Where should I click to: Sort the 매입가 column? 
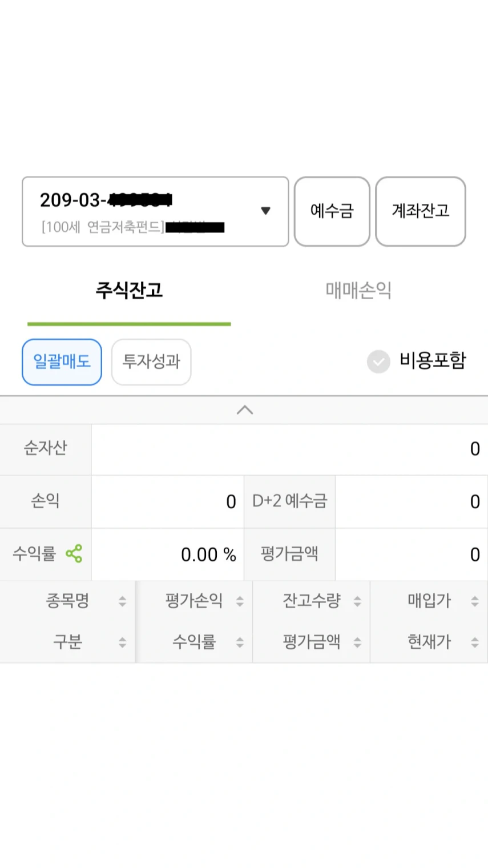(474, 601)
